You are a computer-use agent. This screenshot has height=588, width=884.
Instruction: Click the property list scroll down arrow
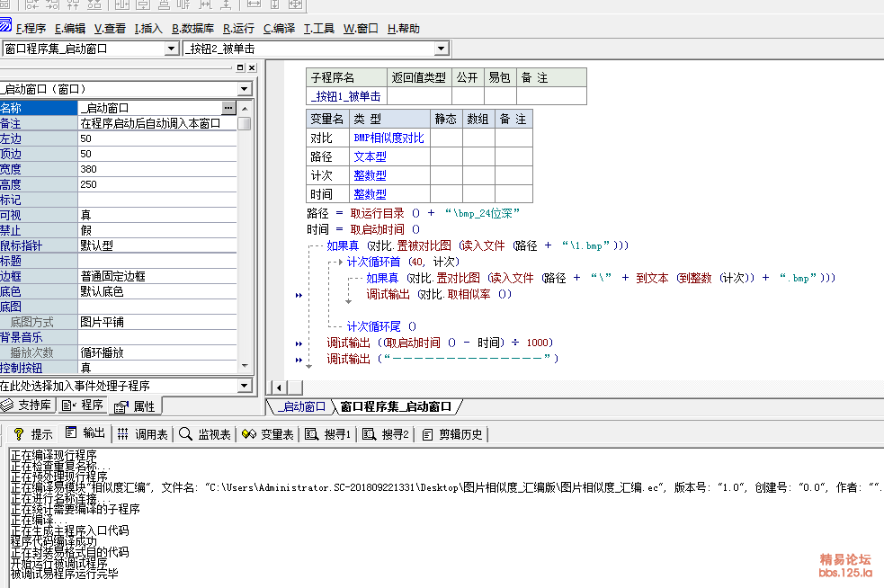pos(245,366)
